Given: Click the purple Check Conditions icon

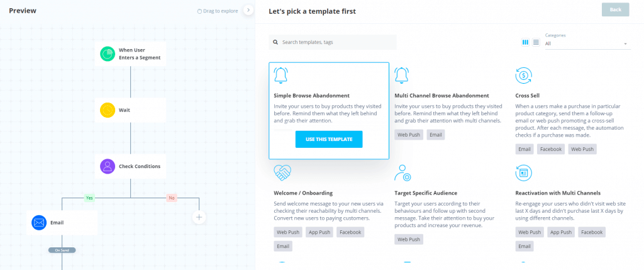Looking at the screenshot, I should (x=108, y=166).
